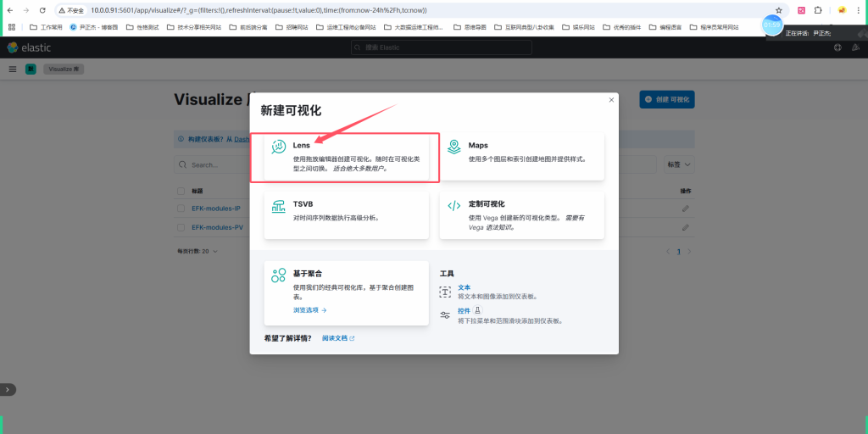Screen dimensions: 868x434
Task: Choose the Maps visualization icon
Action: [x=453, y=147]
